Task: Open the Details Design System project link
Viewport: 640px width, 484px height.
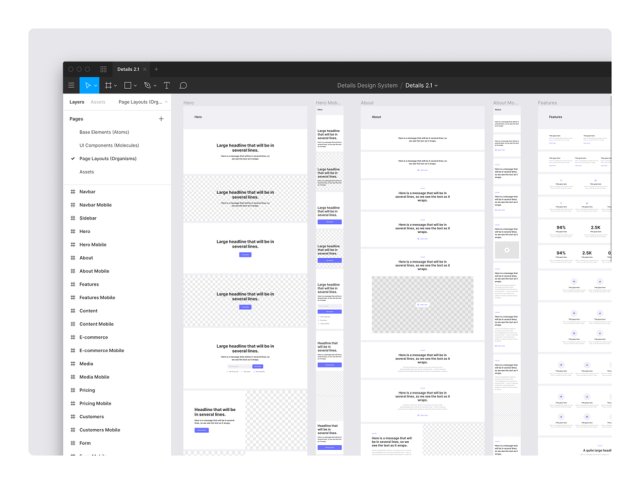Action: 367,85
